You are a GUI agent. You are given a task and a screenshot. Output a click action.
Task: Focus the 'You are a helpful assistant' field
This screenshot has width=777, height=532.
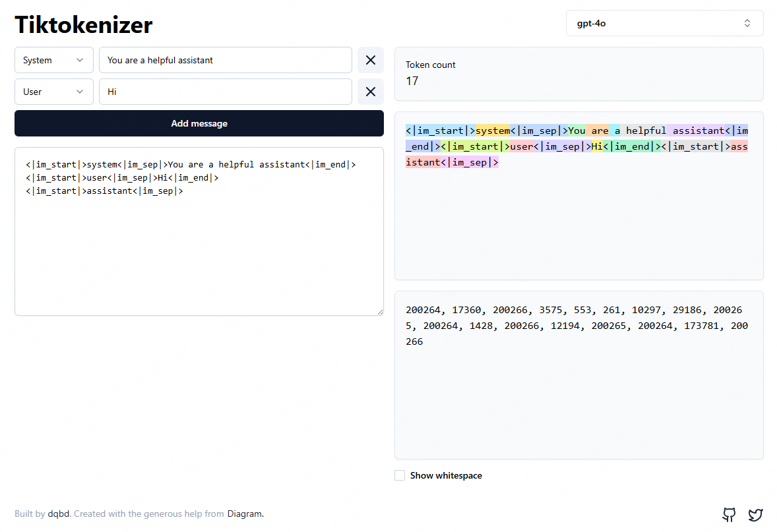(x=225, y=60)
